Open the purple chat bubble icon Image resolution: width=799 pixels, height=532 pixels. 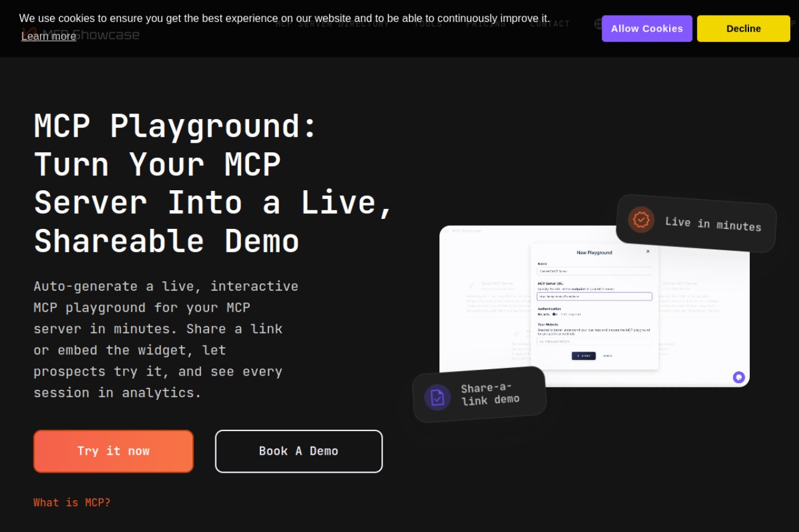pyautogui.click(x=739, y=377)
